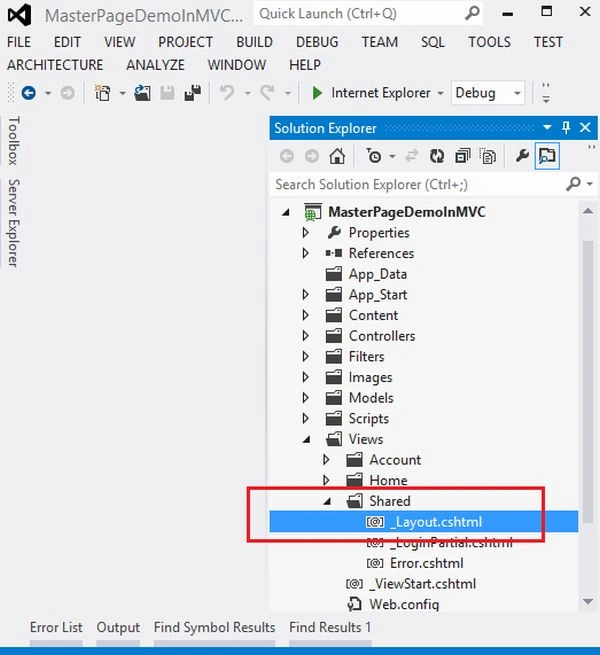Open the Find Symbol Results tab
600x655 pixels.
[214, 627]
